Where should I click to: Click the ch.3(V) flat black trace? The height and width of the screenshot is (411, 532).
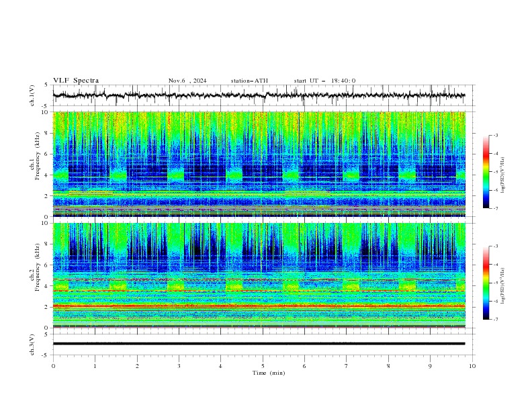[259, 344]
